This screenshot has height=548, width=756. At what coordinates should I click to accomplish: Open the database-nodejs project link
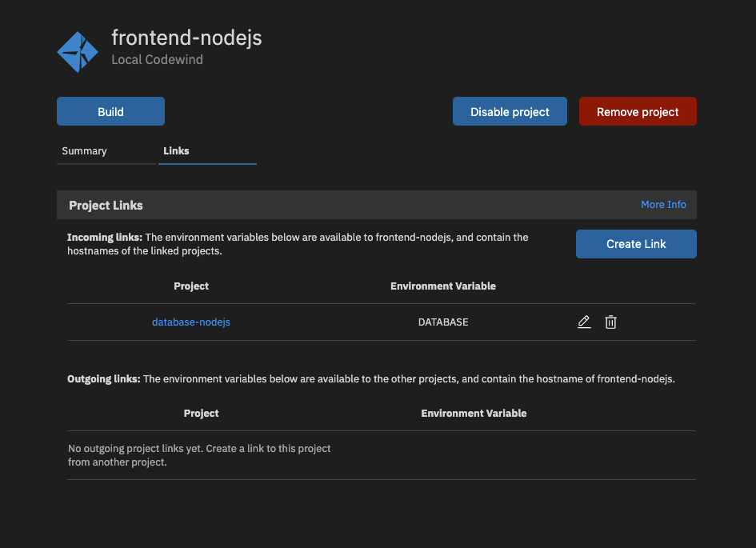click(190, 322)
